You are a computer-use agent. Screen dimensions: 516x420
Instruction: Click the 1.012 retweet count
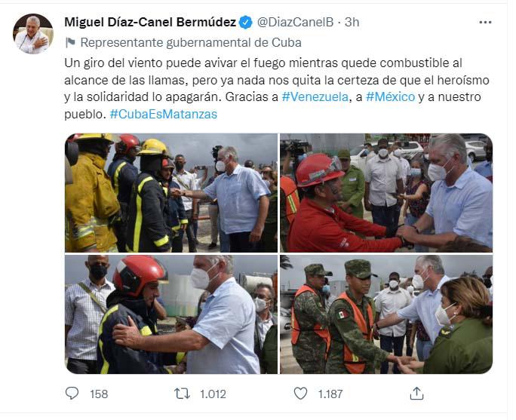(x=213, y=394)
